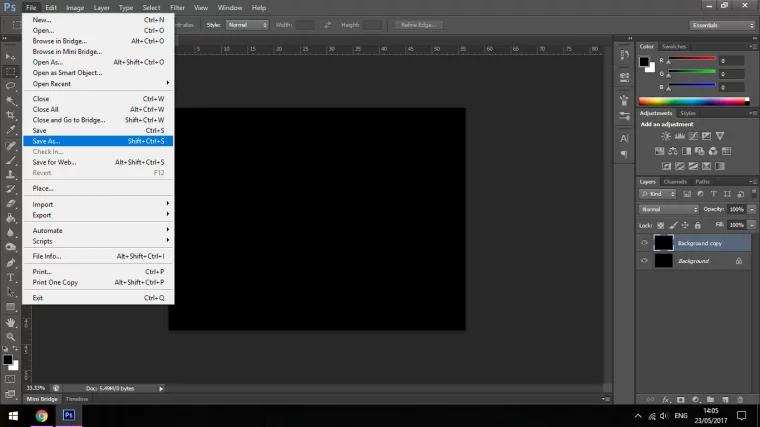
Task: Create a new layer from Layers panel
Action: tap(726, 400)
